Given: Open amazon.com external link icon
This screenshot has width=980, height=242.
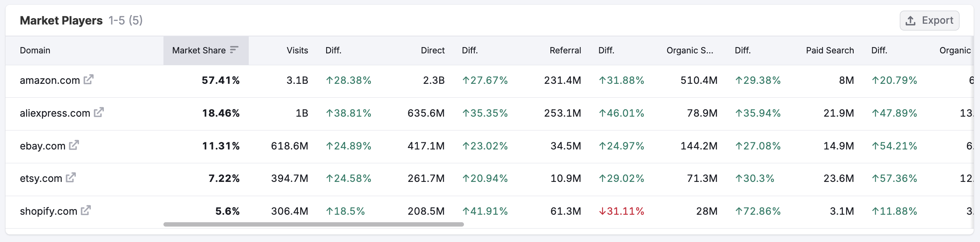Looking at the screenshot, I should coord(88,79).
